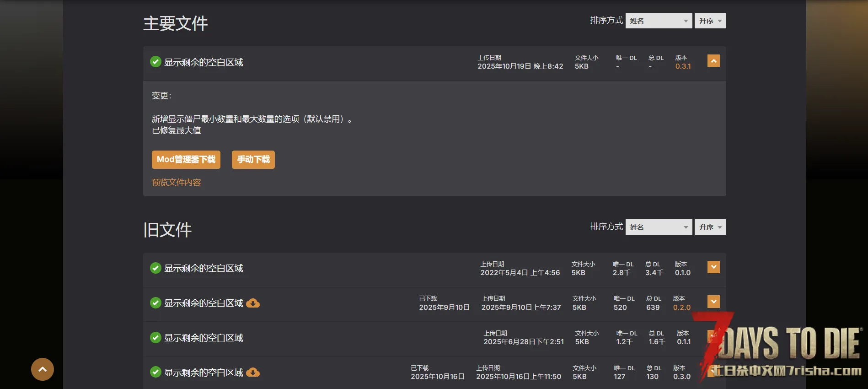868x389 pixels.
Task: Open the 预览文件内容 link
Action: pyautogui.click(x=177, y=183)
